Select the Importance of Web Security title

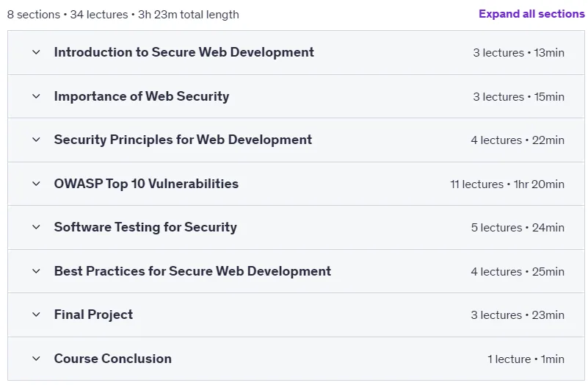coord(142,96)
